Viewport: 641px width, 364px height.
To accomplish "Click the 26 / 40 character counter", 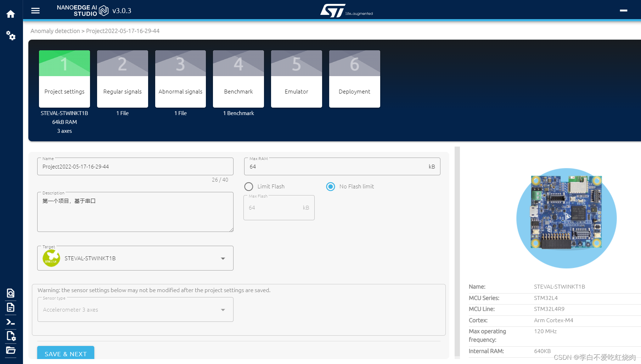I will 220,180.
